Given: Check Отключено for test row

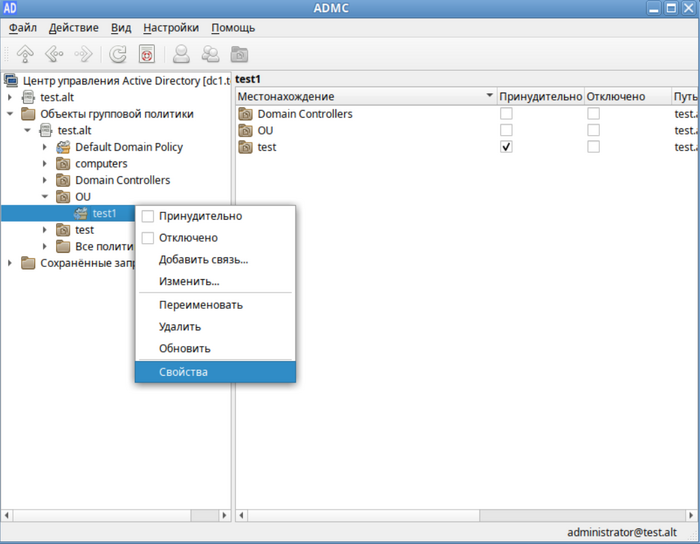Looking at the screenshot, I should [x=593, y=147].
